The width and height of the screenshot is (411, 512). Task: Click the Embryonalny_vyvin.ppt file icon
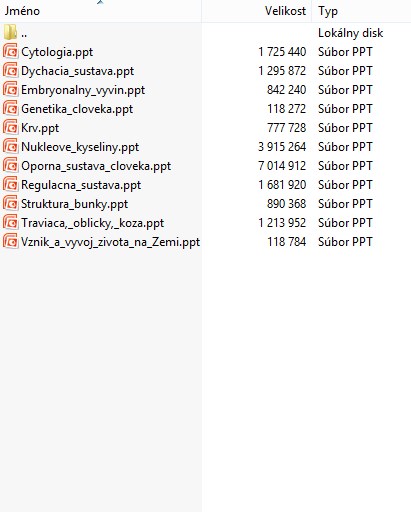coord(10,90)
